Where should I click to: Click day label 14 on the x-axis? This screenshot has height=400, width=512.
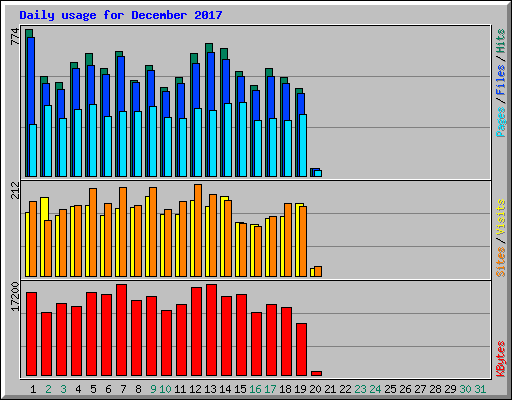225,389
